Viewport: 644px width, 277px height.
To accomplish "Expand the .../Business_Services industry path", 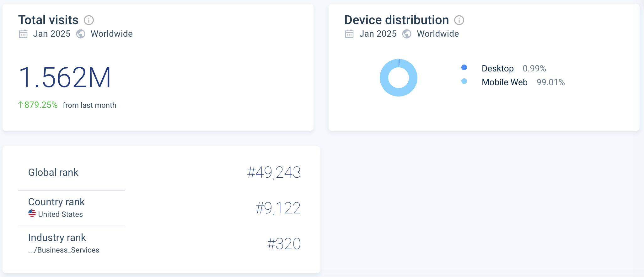I will 64,250.
